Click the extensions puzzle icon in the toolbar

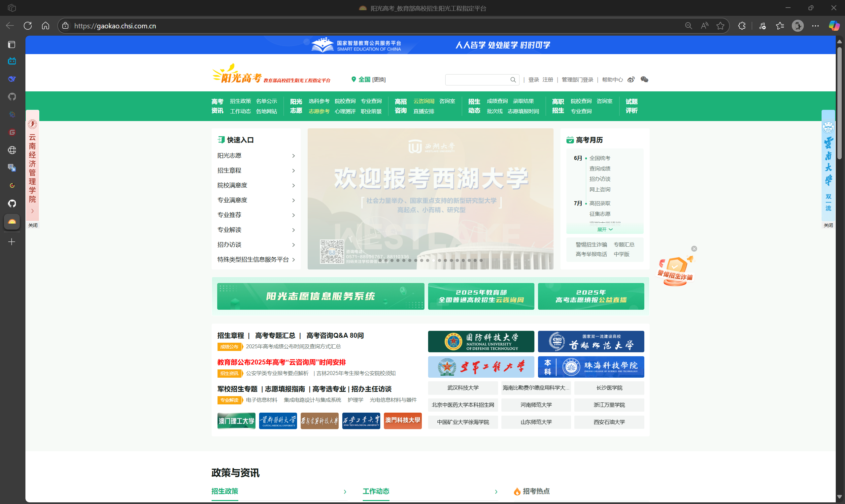(x=741, y=25)
